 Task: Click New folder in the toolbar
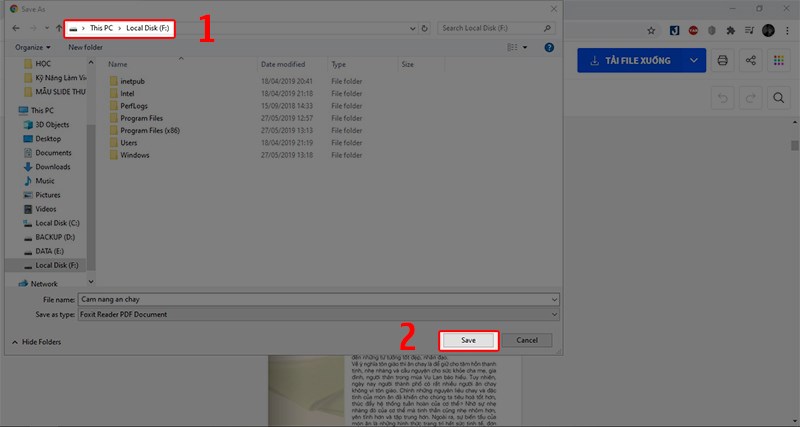[85, 47]
